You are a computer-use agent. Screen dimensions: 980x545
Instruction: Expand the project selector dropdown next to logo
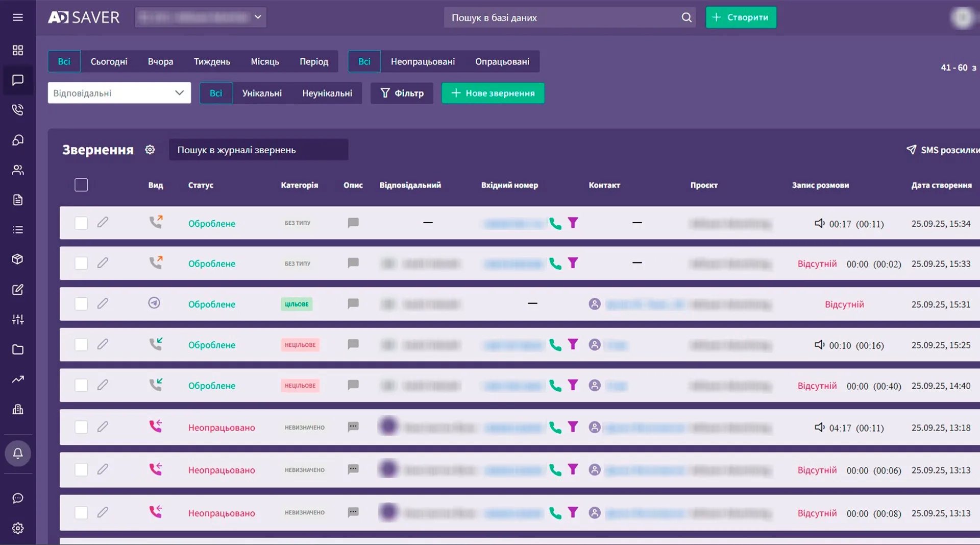pos(201,17)
